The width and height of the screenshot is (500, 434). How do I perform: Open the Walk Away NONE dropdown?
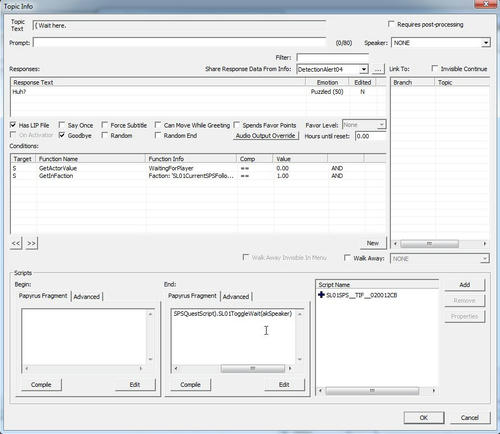[440, 259]
